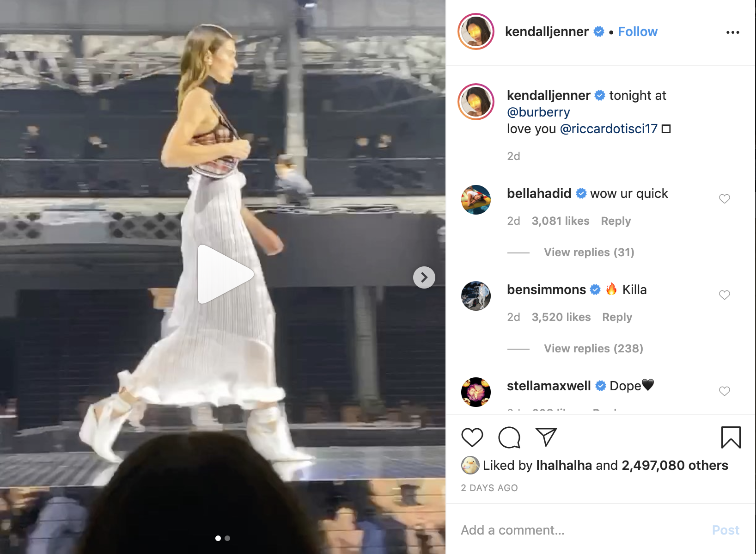Save post with the bookmark icon
Image resolution: width=756 pixels, height=554 pixels.
(731, 437)
